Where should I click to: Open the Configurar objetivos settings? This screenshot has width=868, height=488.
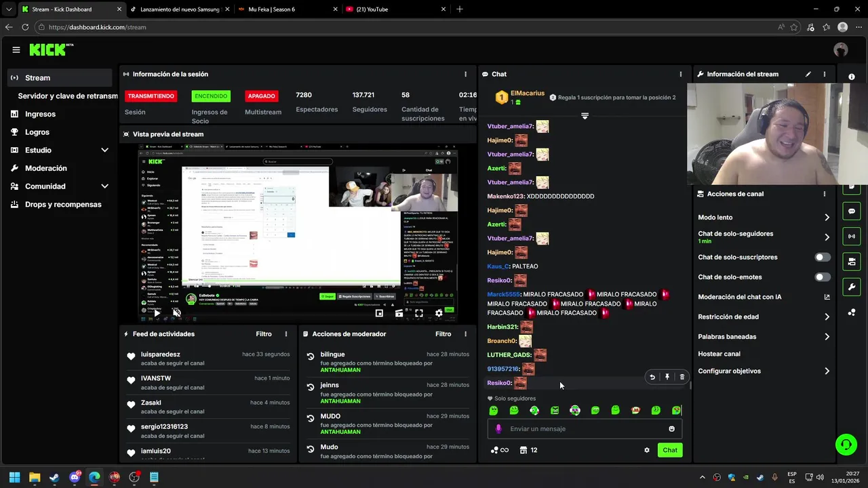(x=764, y=371)
